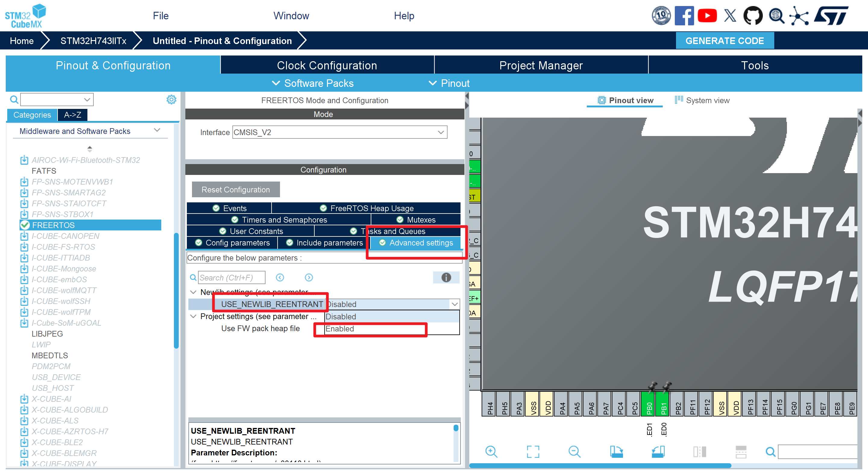Viewport: 868px width, 475px height.
Task: Switch to System view
Action: (x=702, y=100)
